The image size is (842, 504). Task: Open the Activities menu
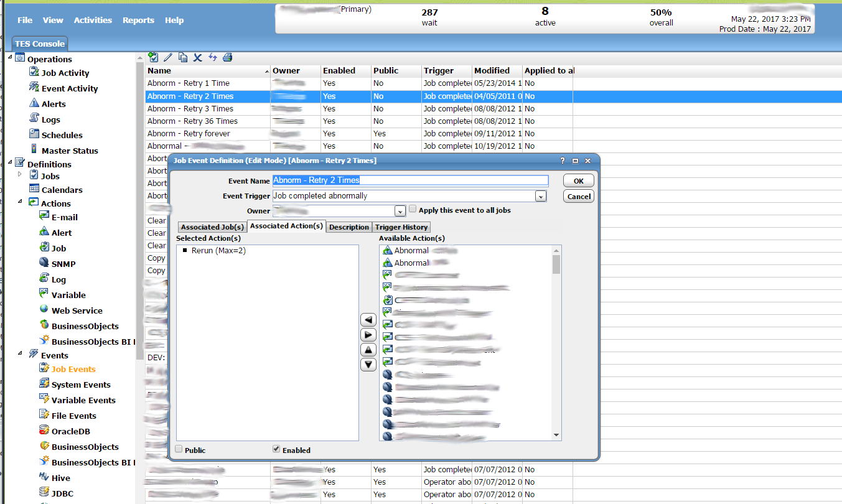click(93, 20)
